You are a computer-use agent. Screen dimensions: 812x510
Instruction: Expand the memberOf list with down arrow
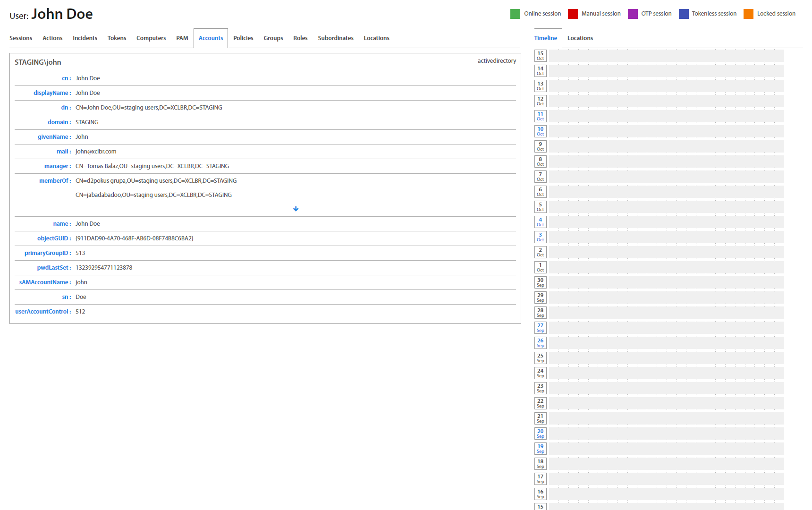(296, 209)
